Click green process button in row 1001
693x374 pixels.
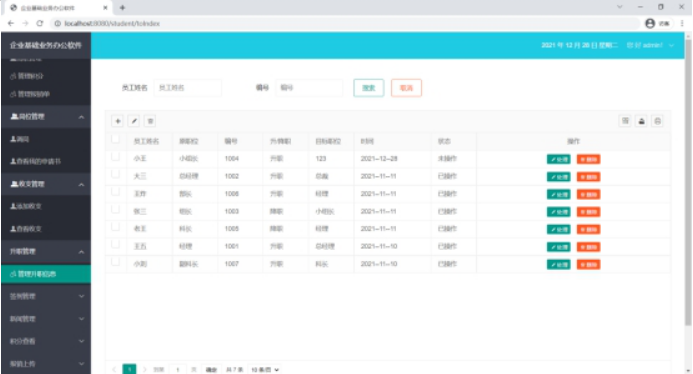(559, 247)
